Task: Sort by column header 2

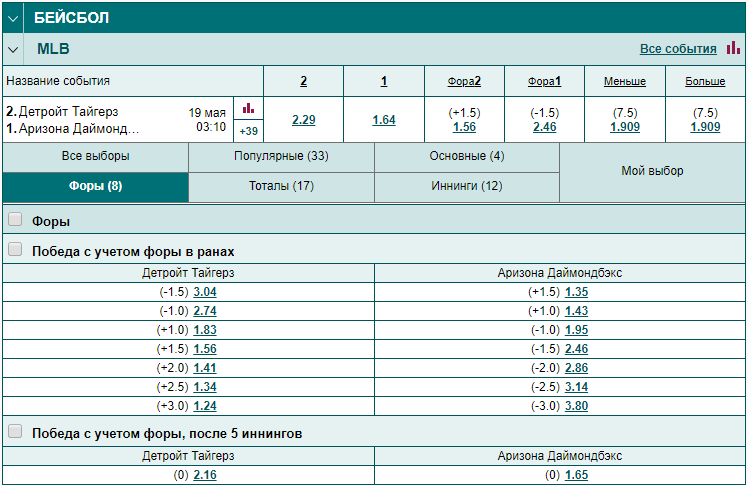Action: pos(303,81)
